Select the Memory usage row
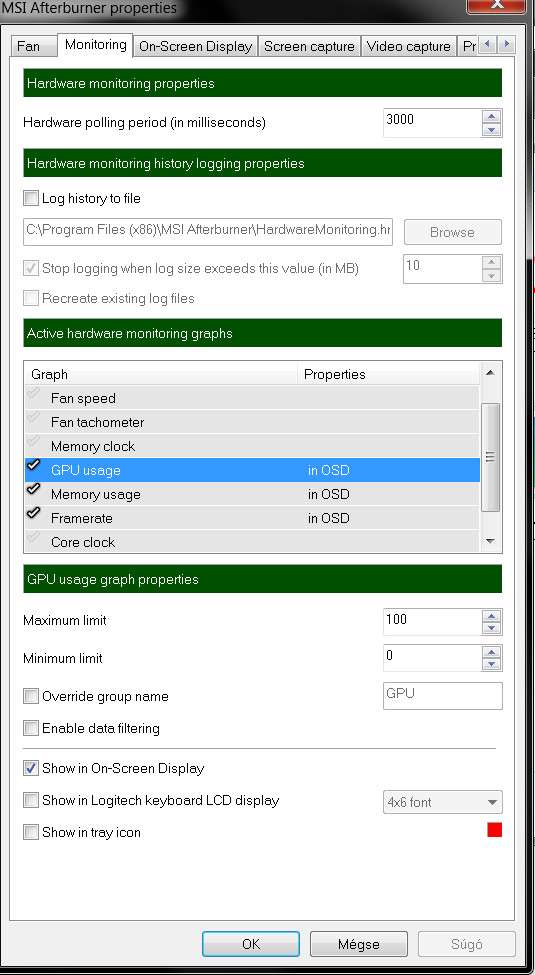The image size is (535, 975). [252, 494]
